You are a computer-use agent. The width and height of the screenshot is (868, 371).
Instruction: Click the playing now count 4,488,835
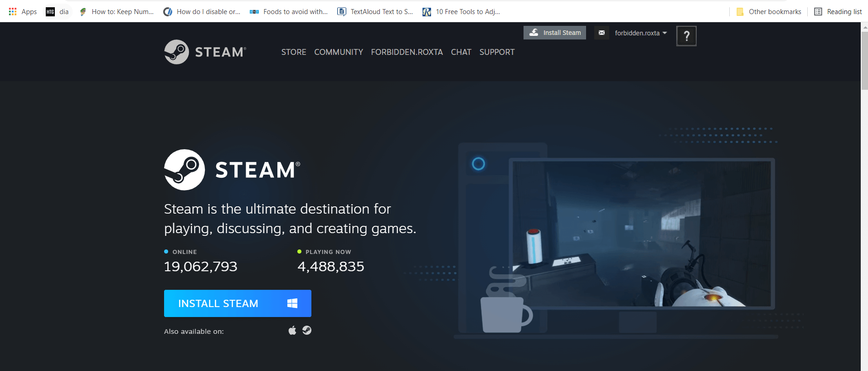(x=331, y=267)
